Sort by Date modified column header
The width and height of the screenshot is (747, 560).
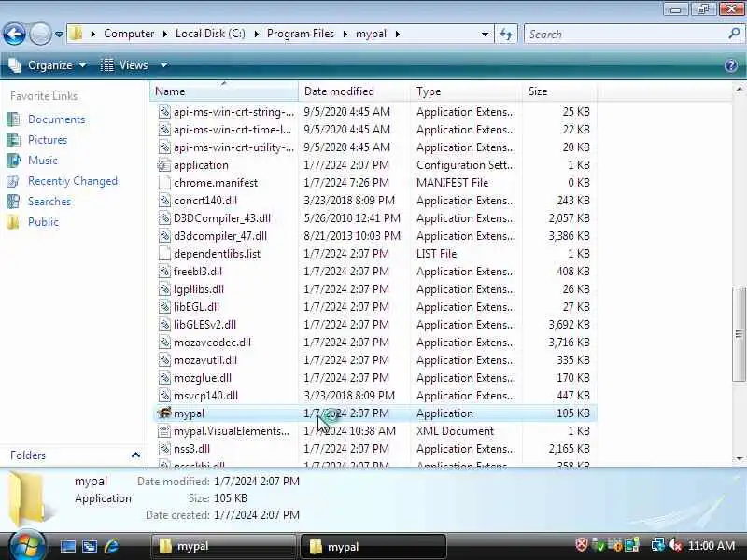tap(355, 91)
